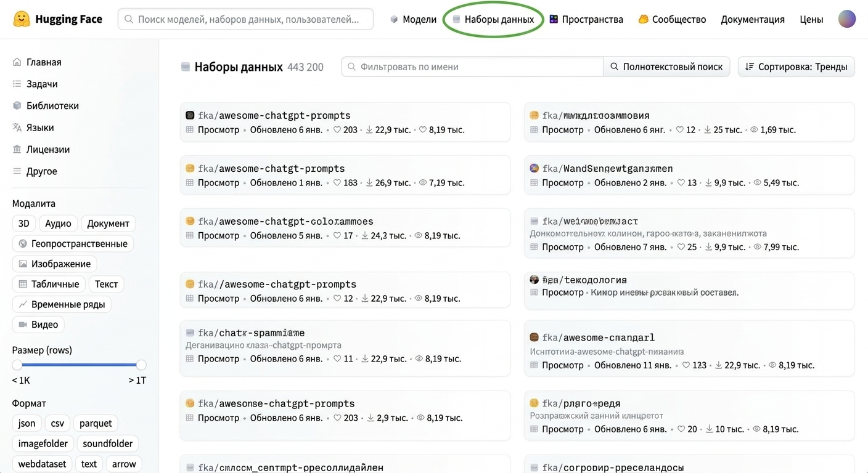Click the left handle of the Размер slider
The height and width of the screenshot is (473, 868).
17,365
